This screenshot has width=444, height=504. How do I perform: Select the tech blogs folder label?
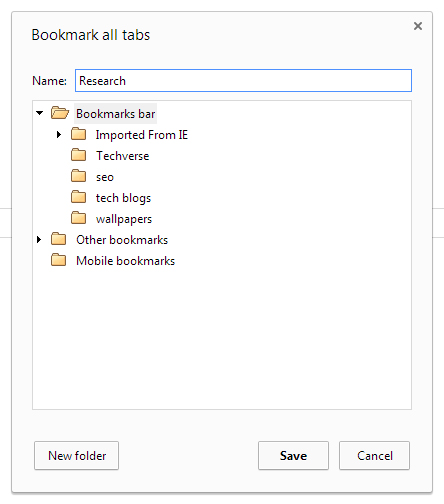[123, 198]
